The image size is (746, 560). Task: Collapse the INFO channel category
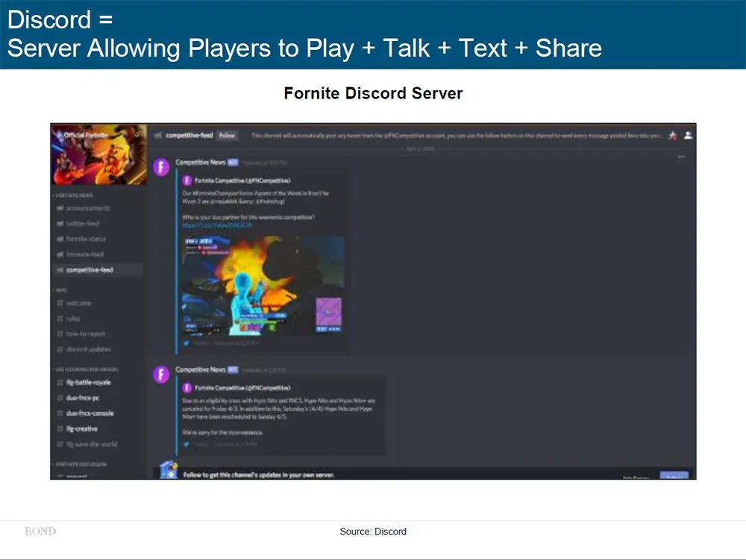click(60, 289)
